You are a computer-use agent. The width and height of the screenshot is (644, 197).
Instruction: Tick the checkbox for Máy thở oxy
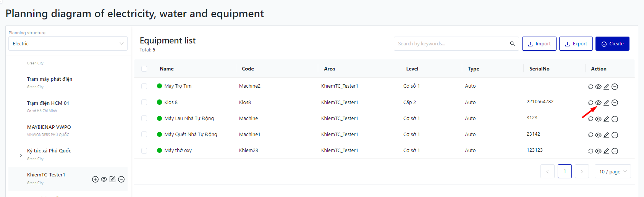click(x=144, y=151)
